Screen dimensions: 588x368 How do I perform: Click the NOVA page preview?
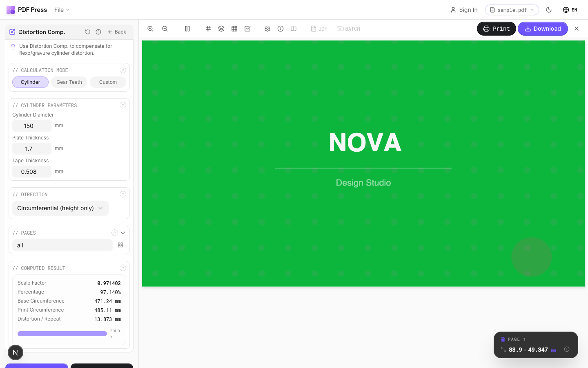(x=363, y=164)
